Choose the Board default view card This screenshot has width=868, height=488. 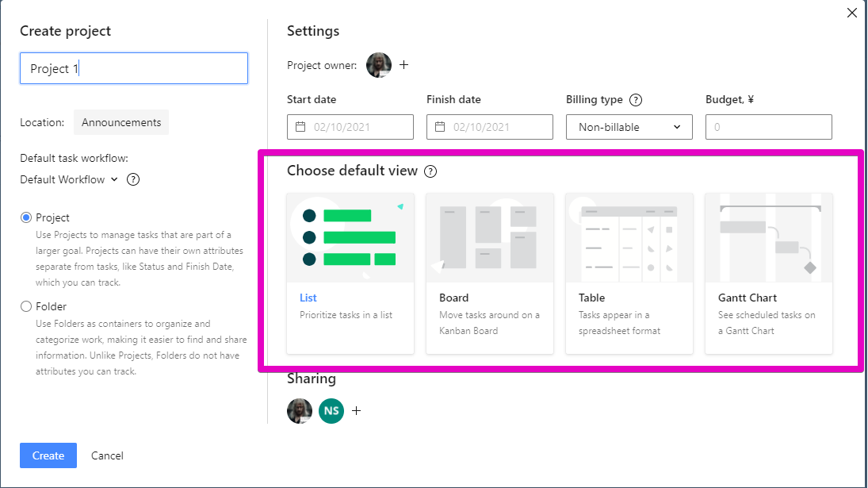click(x=490, y=274)
